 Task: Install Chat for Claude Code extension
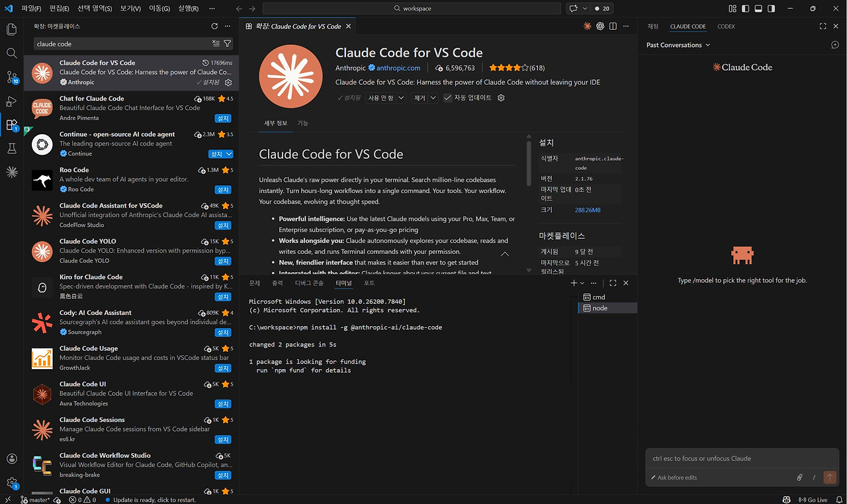[223, 118]
